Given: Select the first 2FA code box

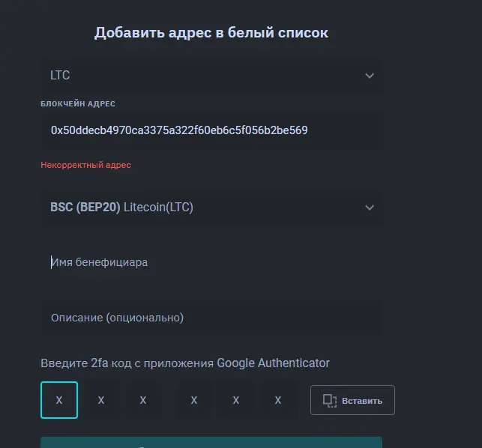Looking at the screenshot, I should coord(59,400).
